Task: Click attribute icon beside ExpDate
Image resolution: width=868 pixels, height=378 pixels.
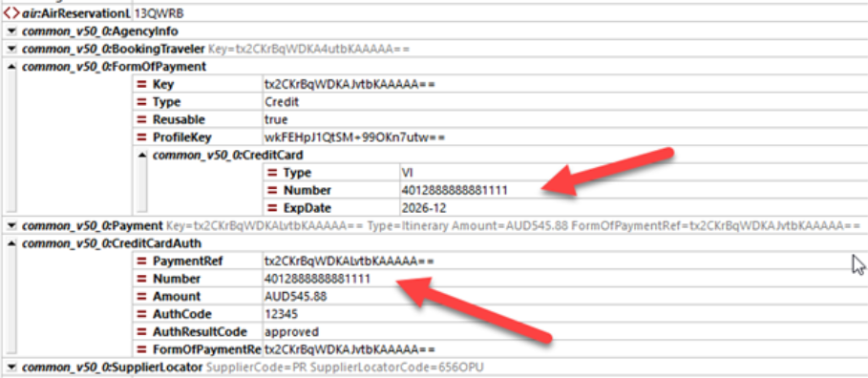Action: pyautogui.click(x=273, y=208)
